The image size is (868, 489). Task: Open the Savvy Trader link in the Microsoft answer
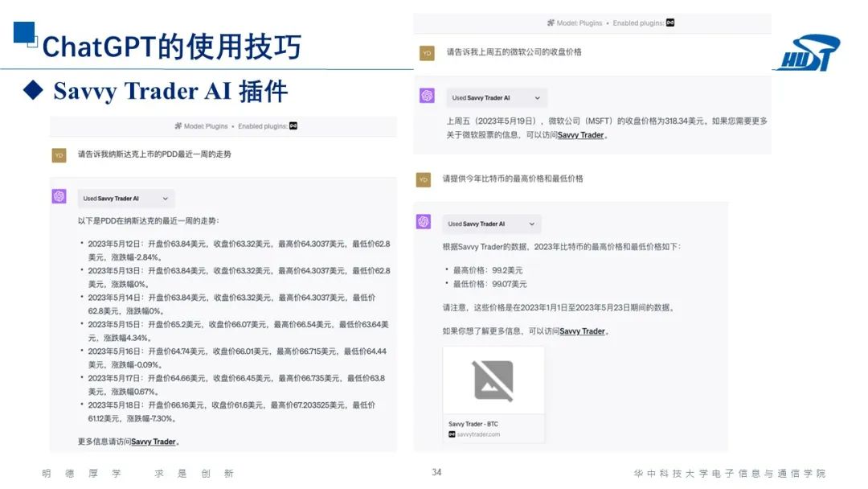pyautogui.click(x=581, y=134)
